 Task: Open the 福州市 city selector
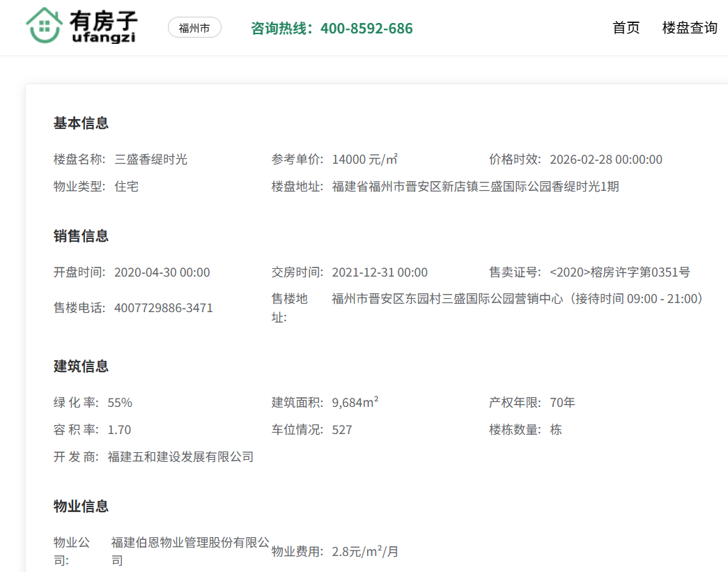pyautogui.click(x=194, y=28)
